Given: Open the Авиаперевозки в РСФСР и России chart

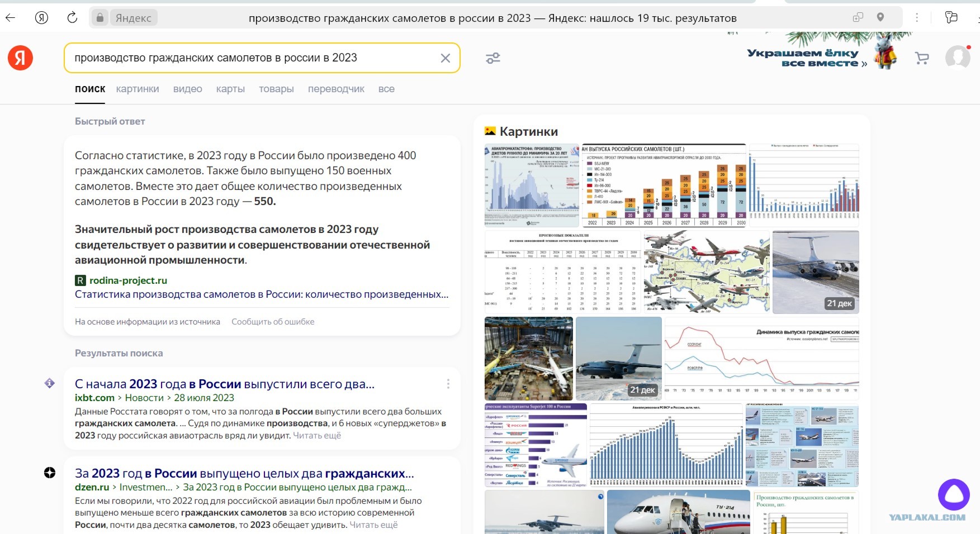Looking at the screenshot, I should pos(666,445).
